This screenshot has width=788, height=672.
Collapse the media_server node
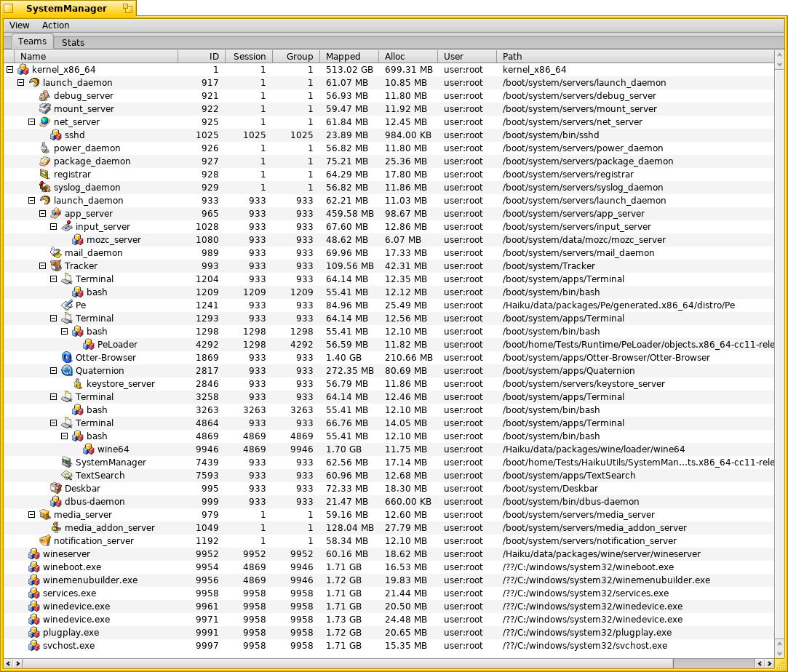(x=32, y=515)
